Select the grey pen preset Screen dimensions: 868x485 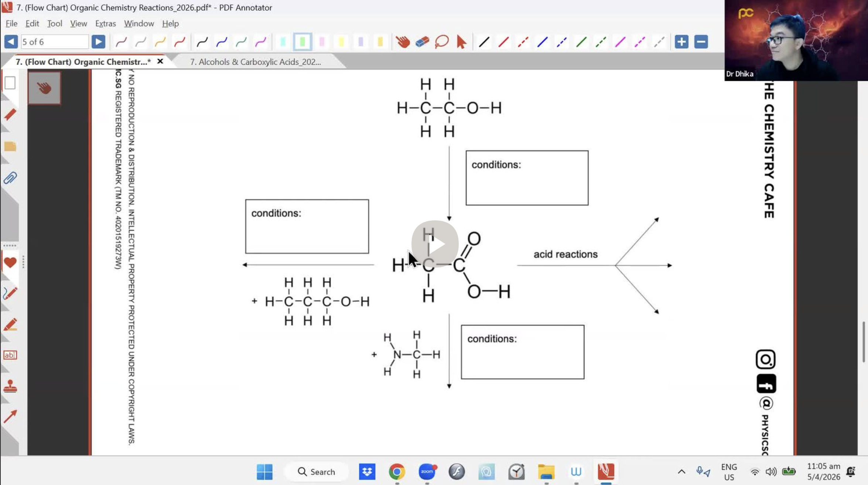tap(141, 42)
